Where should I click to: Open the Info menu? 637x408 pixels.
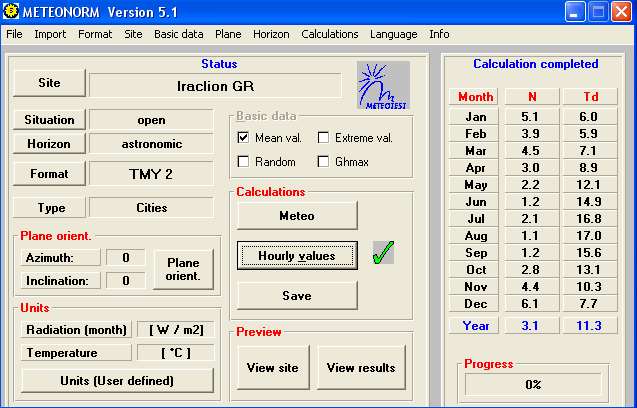click(x=439, y=34)
